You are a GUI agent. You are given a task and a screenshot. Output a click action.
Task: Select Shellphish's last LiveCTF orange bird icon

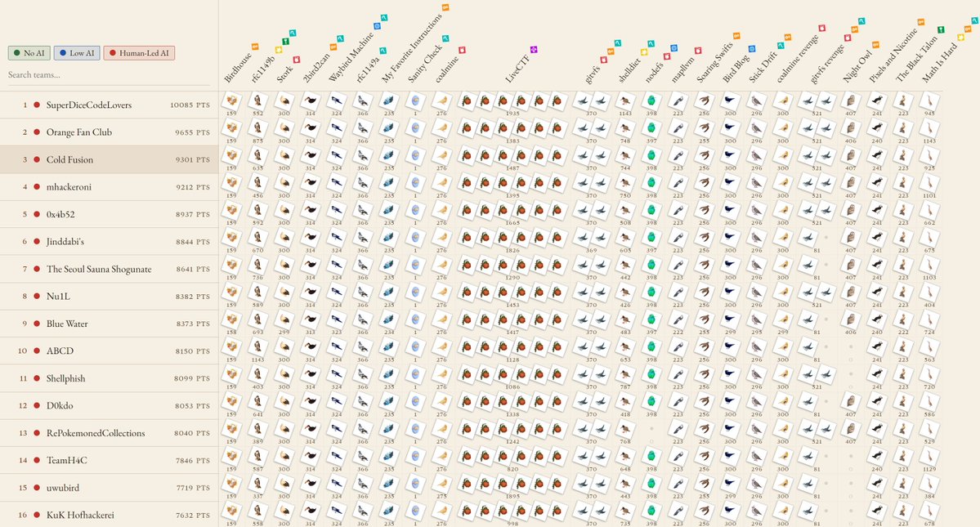point(557,375)
